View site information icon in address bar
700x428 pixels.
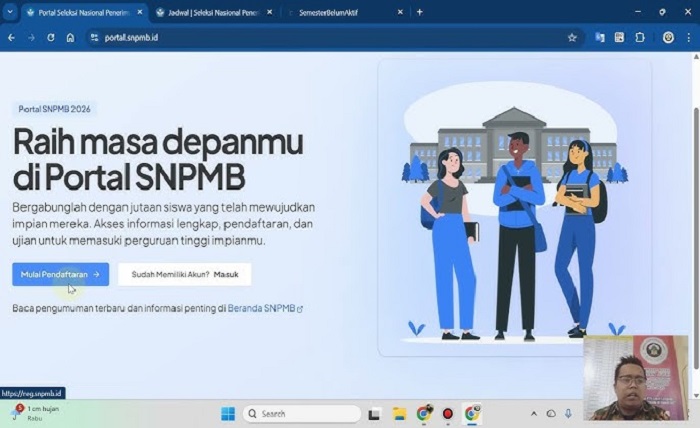click(94, 38)
